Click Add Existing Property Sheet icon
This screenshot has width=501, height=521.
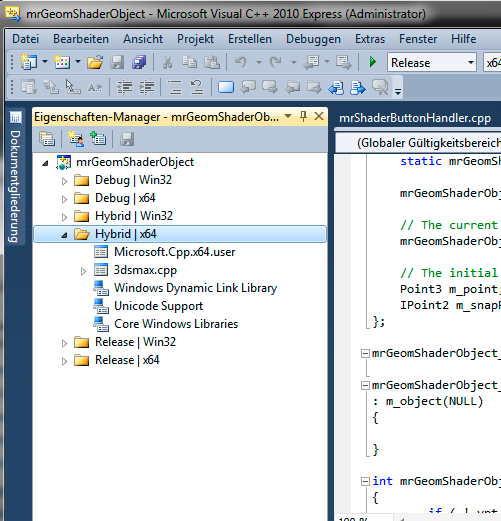98,139
